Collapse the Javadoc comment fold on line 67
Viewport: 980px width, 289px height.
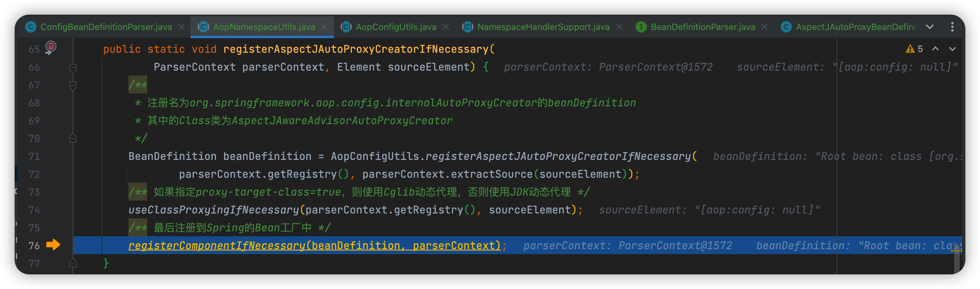coord(73,85)
